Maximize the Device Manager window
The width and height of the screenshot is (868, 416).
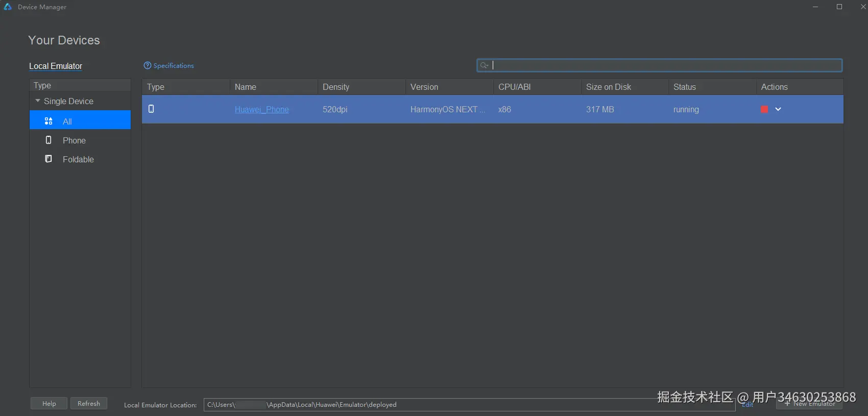click(x=839, y=7)
